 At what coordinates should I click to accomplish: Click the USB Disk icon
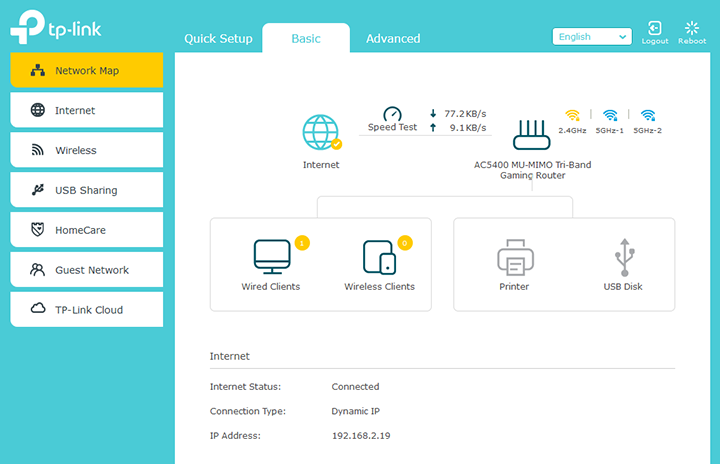(623, 257)
